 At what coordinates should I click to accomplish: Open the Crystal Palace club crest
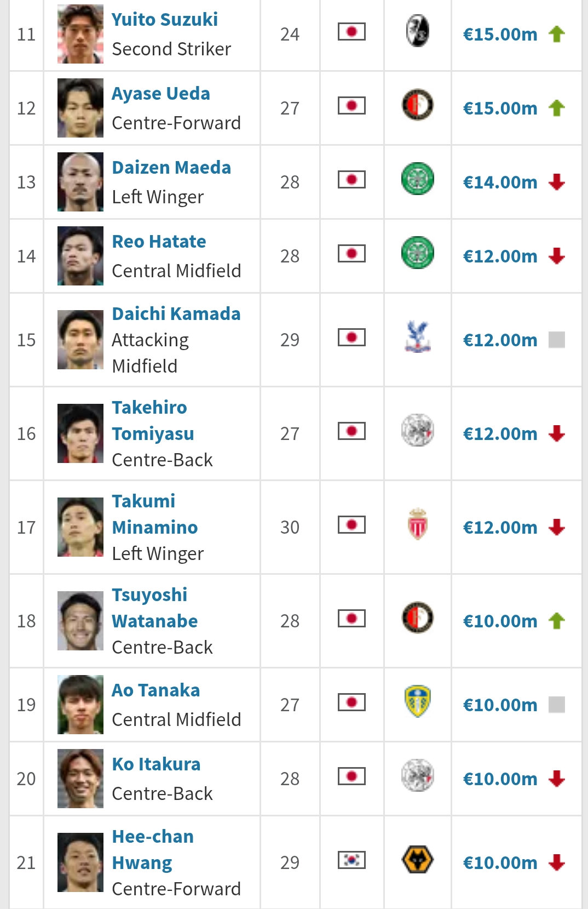417,337
